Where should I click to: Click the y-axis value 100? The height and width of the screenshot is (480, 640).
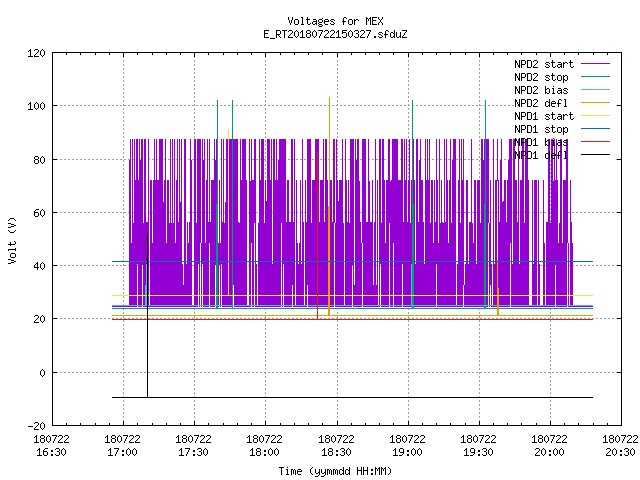pos(36,106)
